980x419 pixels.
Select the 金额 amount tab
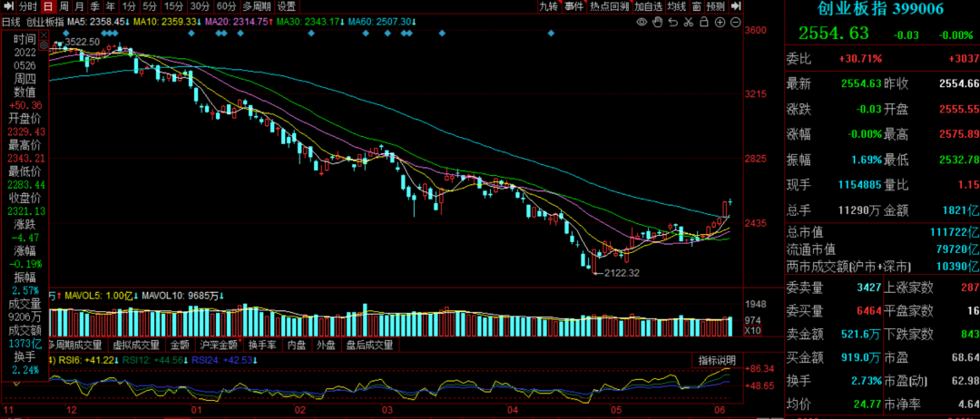point(180,344)
